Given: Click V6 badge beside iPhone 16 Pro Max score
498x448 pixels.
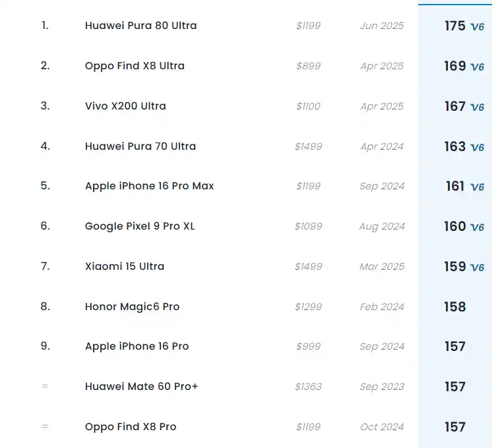Looking at the screenshot, I should click(477, 187).
